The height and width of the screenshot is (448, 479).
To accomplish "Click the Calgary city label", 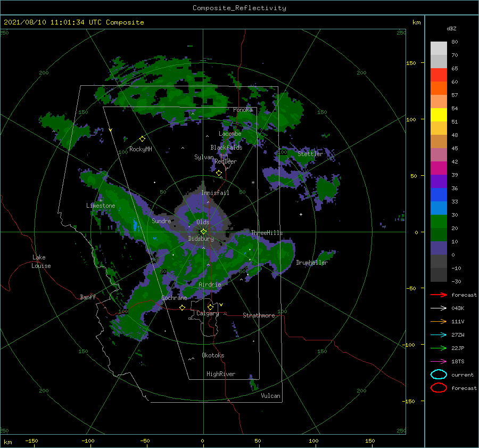I will pyautogui.click(x=208, y=313).
